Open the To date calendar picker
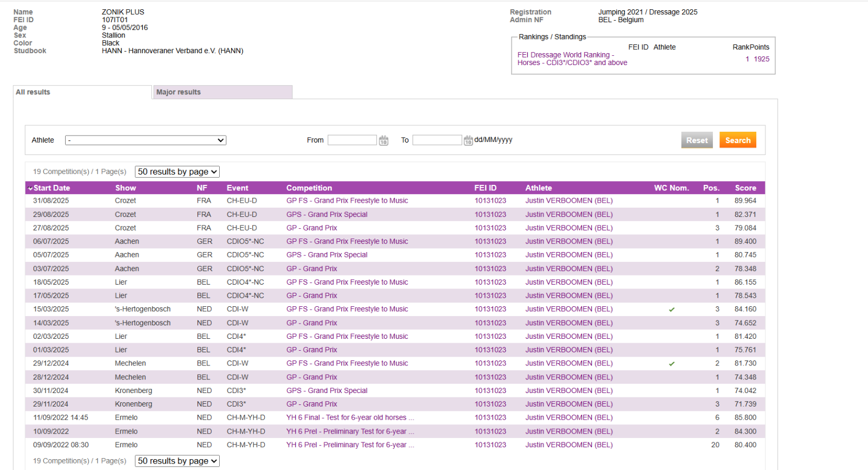Image resolution: width=868 pixels, height=470 pixels. click(x=468, y=140)
